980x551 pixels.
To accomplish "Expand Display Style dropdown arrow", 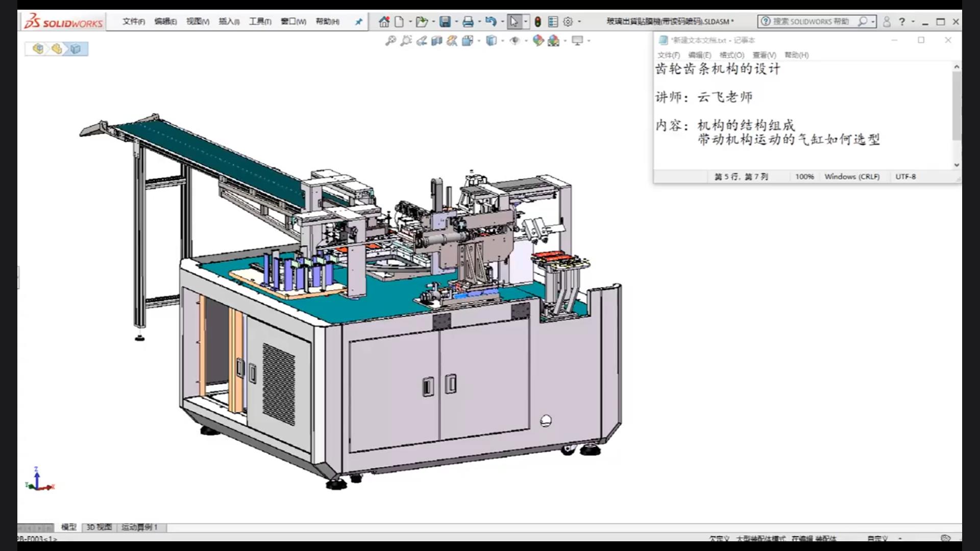I will coord(502,40).
